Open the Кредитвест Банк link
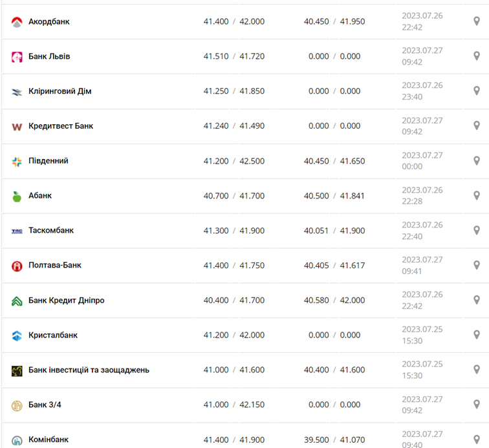This screenshot has width=489, height=448. coord(61,126)
